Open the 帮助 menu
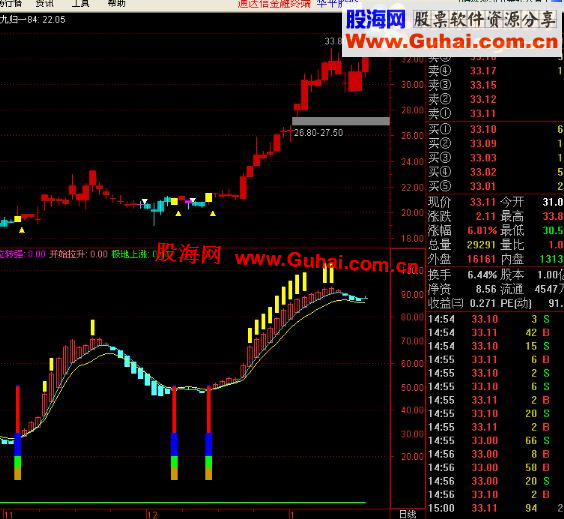564x519 pixels. pyautogui.click(x=117, y=4)
